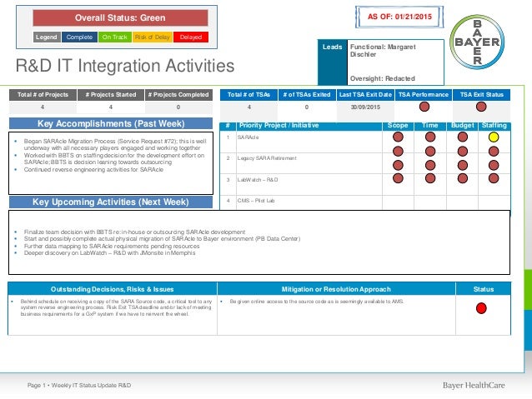The height and width of the screenshot is (399, 532).
Task: Click the TSA Performance header
Action: click(x=424, y=95)
